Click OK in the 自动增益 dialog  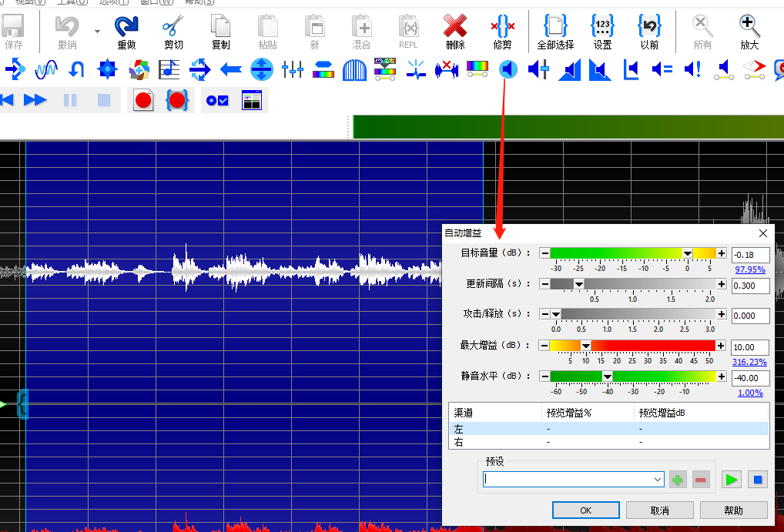(585, 510)
